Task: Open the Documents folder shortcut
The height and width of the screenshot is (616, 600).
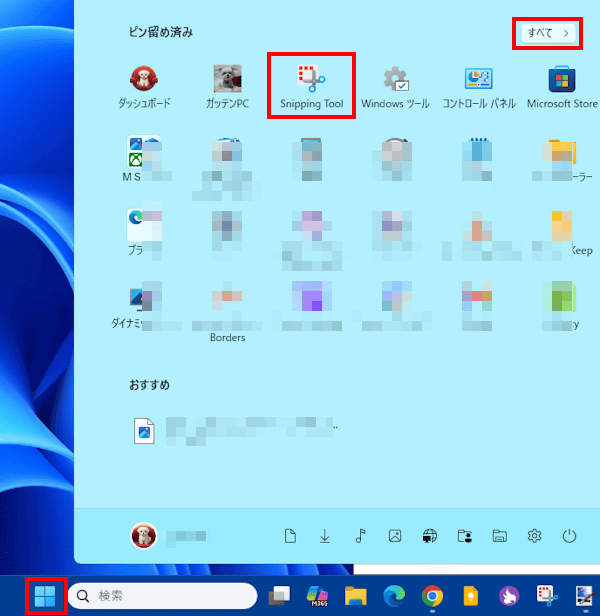Action: click(290, 536)
